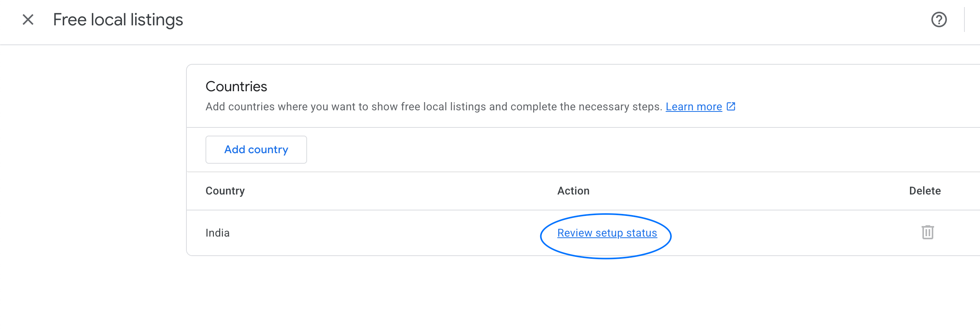Image resolution: width=980 pixels, height=334 pixels.
Task: Click the Delete column header
Action: [x=925, y=191]
